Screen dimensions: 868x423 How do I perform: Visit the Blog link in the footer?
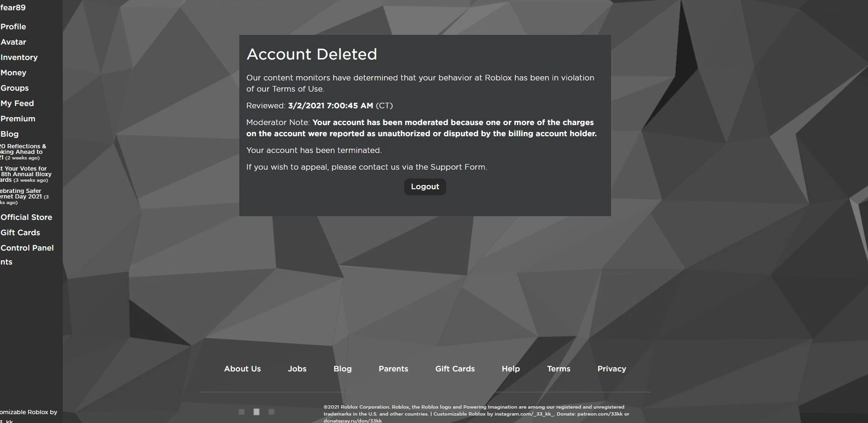pyautogui.click(x=342, y=369)
